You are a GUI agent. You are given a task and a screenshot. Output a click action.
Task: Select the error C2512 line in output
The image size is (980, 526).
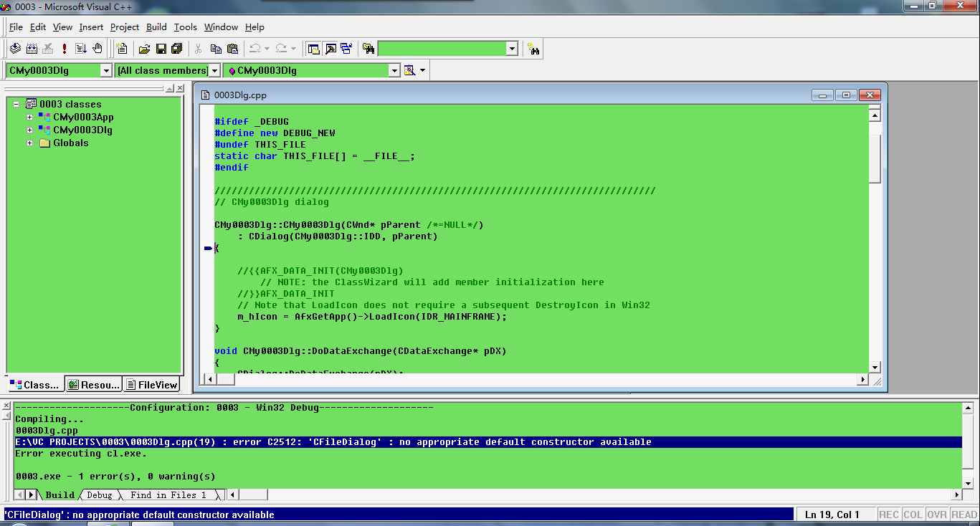(487, 442)
